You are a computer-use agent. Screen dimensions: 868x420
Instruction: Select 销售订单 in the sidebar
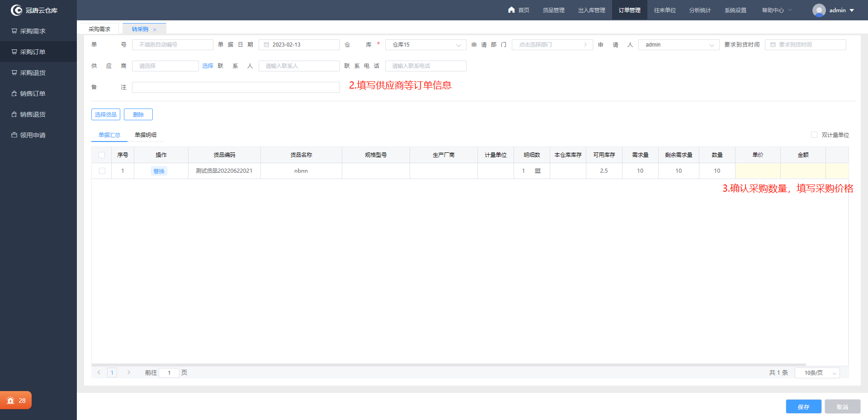38,94
